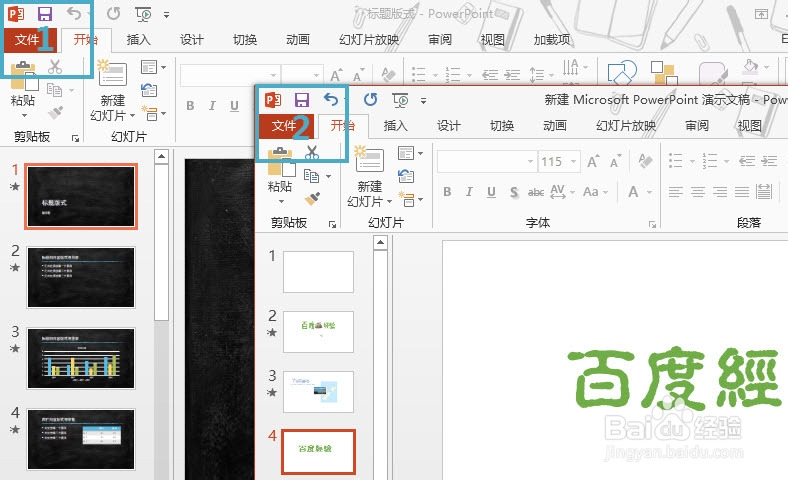
Task: Click Undo icon in front PowerPoint window
Action: coord(331,100)
